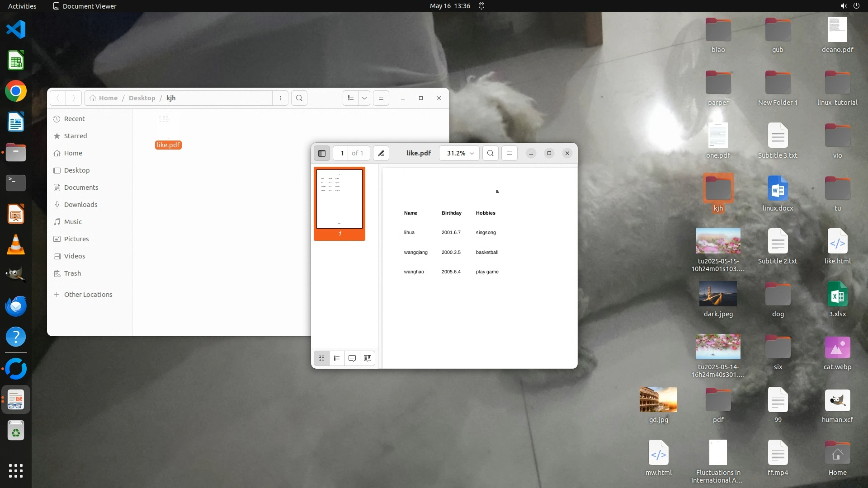Image resolution: width=868 pixels, height=488 pixels.
Task: Click Desktop in the path breadcrumb
Action: 142,98
